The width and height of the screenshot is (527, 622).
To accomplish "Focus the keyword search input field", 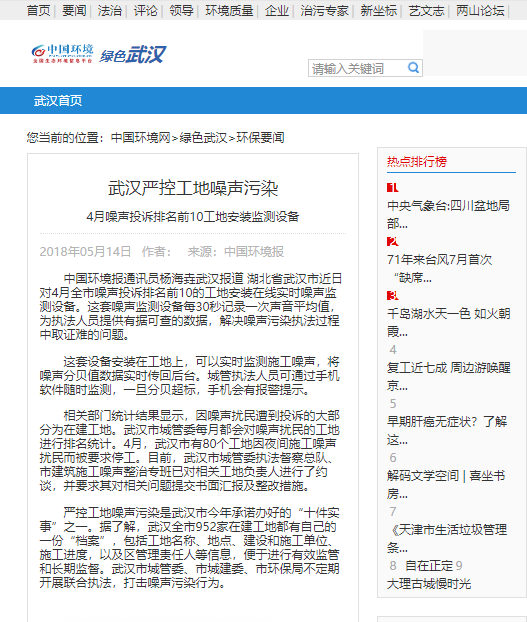I will 358,68.
